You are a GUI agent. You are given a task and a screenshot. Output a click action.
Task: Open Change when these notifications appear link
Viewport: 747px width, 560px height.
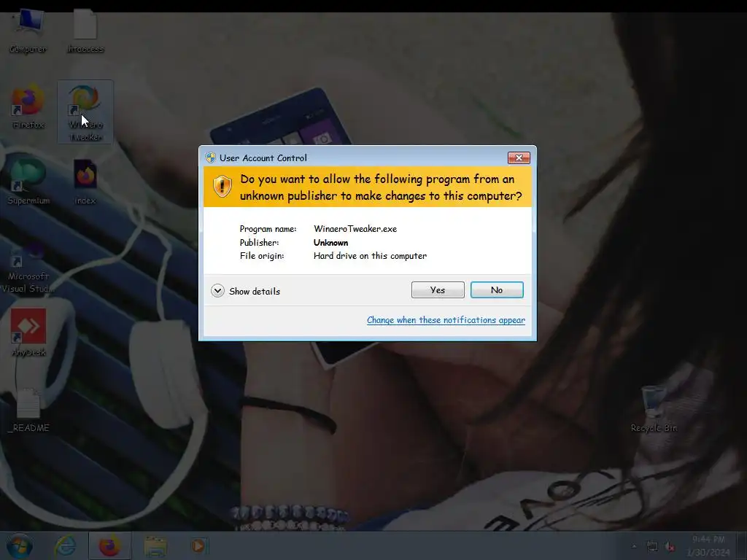pyautogui.click(x=446, y=320)
